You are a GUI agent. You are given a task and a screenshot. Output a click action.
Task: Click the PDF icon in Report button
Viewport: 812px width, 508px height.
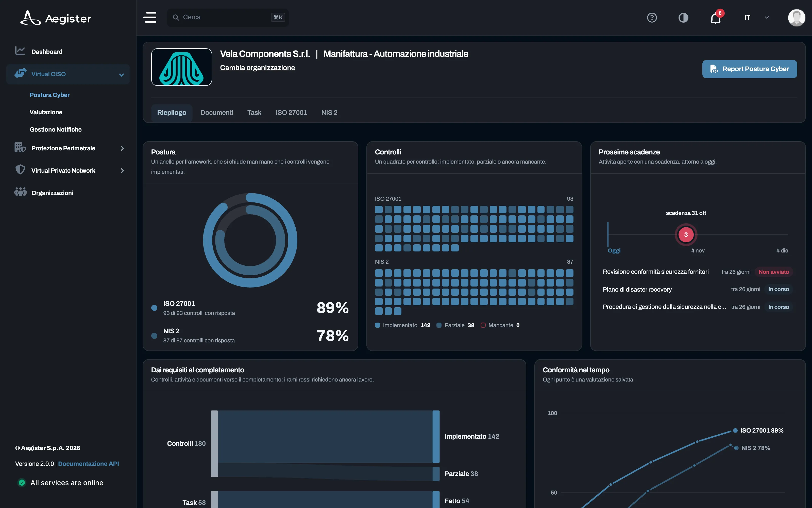[x=714, y=69]
